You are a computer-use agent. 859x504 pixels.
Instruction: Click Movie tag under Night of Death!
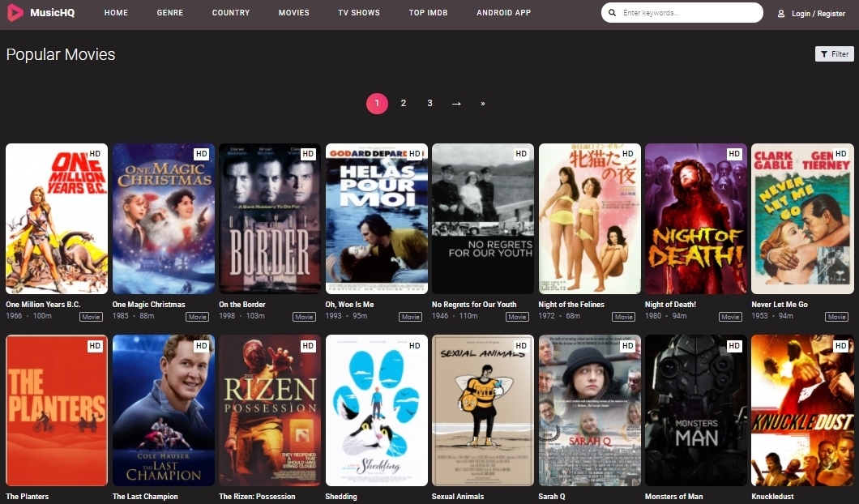click(730, 317)
